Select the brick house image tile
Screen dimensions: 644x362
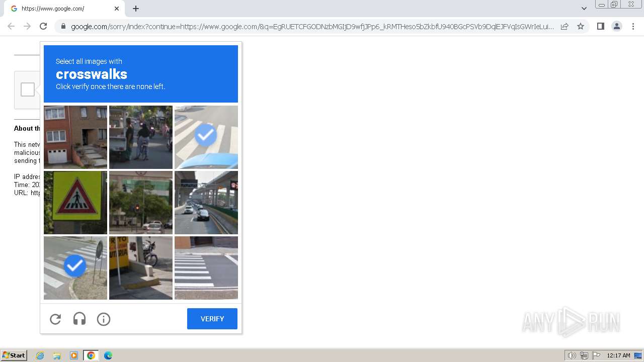click(75, 137)
